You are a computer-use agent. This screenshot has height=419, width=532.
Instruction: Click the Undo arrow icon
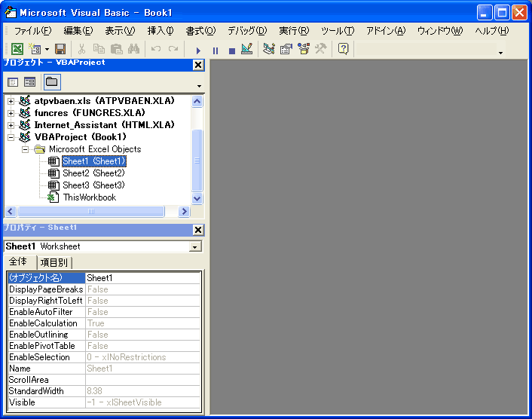[156, 49]
